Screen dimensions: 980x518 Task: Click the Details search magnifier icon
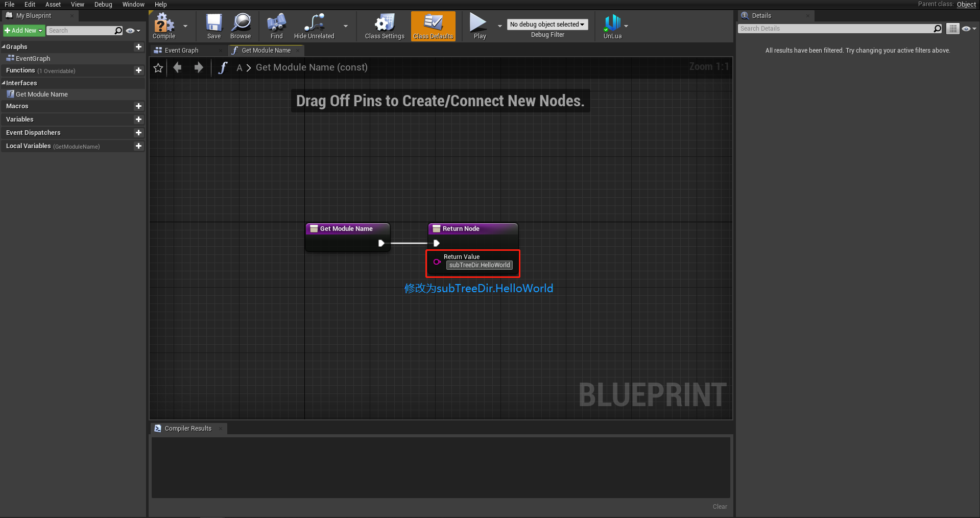[938, 29]
